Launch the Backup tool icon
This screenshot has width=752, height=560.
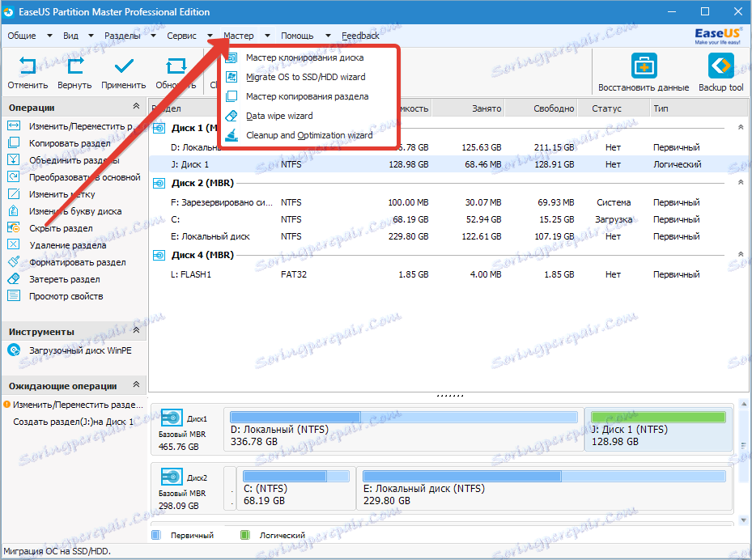[x=720, y=66]
